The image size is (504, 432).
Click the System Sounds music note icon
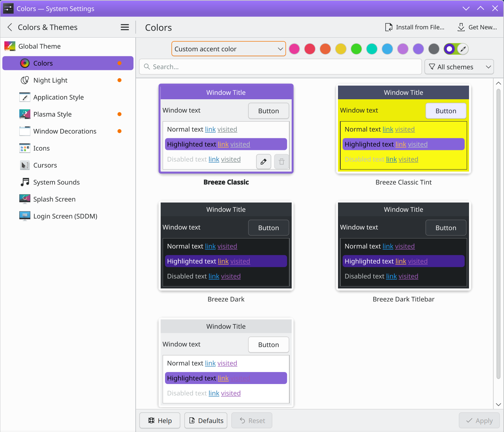click(25, 182)
